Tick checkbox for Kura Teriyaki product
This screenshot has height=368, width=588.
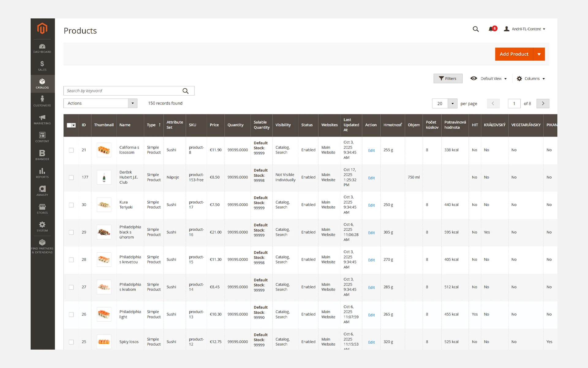pos(71,205)
